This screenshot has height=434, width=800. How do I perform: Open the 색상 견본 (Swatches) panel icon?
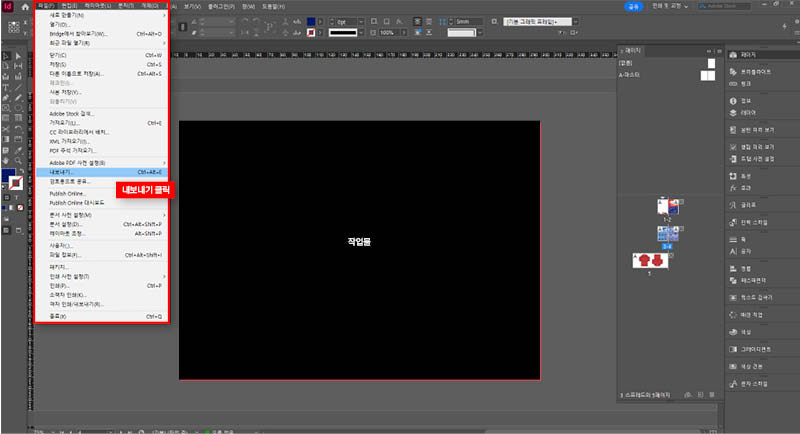pyautogui.click(x=733, y=366)
